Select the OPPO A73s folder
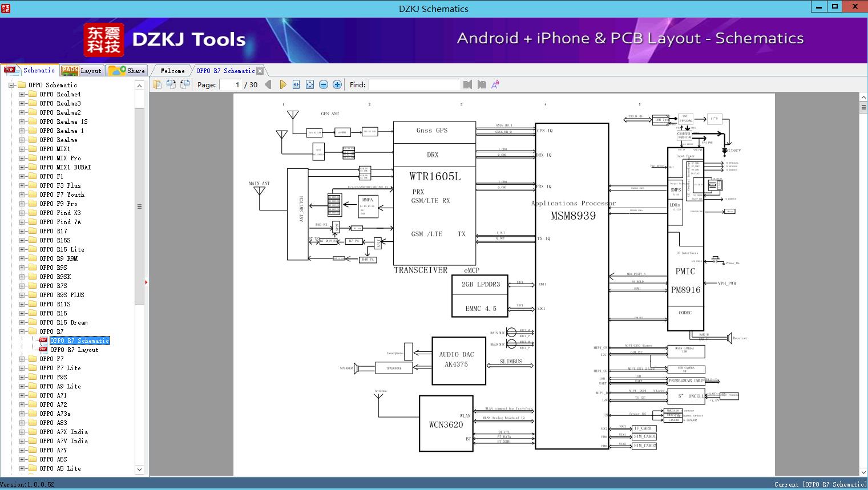Viewport: 868px width, 490px height. [55, 414]
